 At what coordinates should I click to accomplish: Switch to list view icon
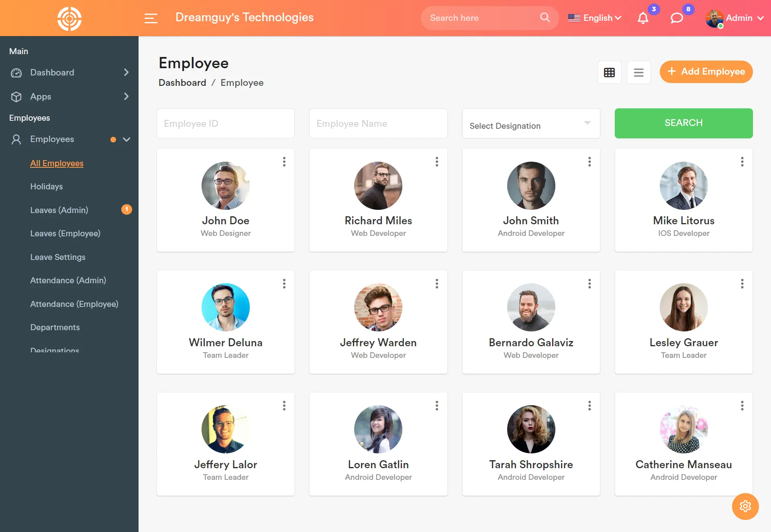pyautogui.click(x=639, y=72)
